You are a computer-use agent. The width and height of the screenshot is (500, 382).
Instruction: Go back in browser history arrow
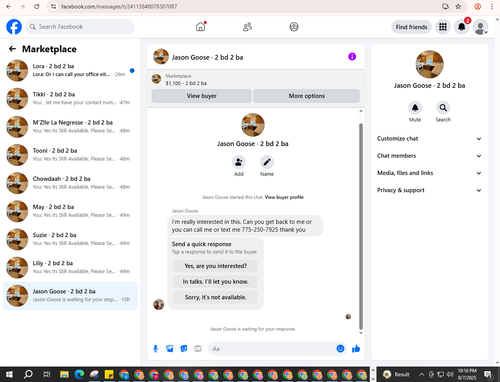coord(9,6)
